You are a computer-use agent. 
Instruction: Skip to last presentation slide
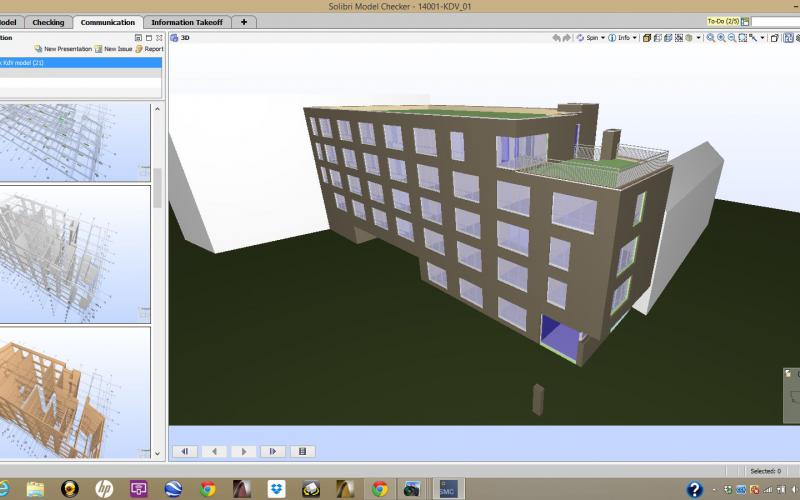pyautogui.click(x=273, y=452)
